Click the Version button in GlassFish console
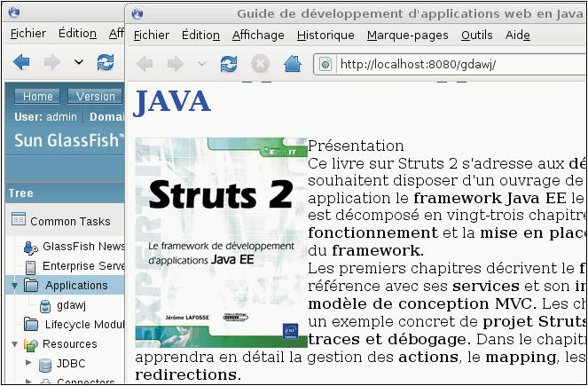Viewport: 588px width, 386px height. point(95,97)
